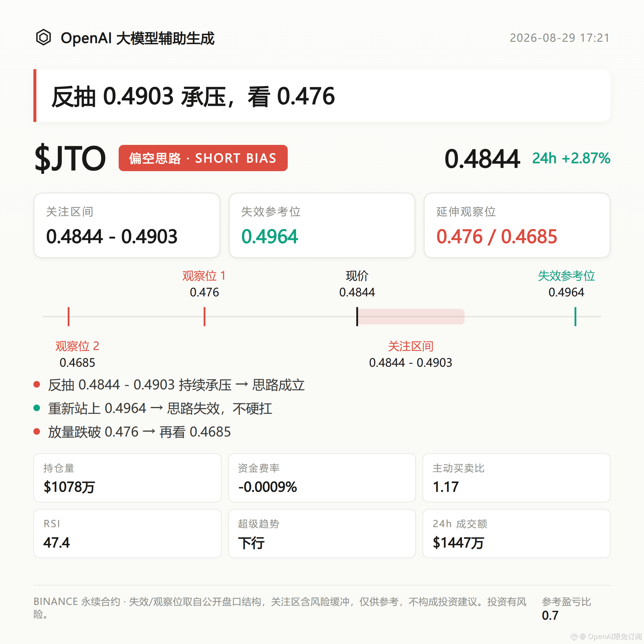Screen dimensions: 644x644
Task: Click the red "观察位 1" label above the axis
Action: point(204,276)
